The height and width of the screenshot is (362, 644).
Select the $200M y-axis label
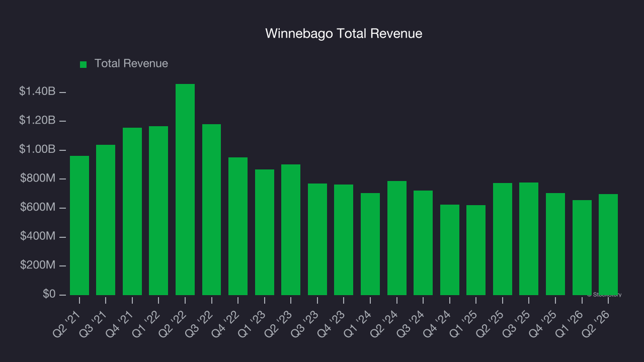(38, 265)
